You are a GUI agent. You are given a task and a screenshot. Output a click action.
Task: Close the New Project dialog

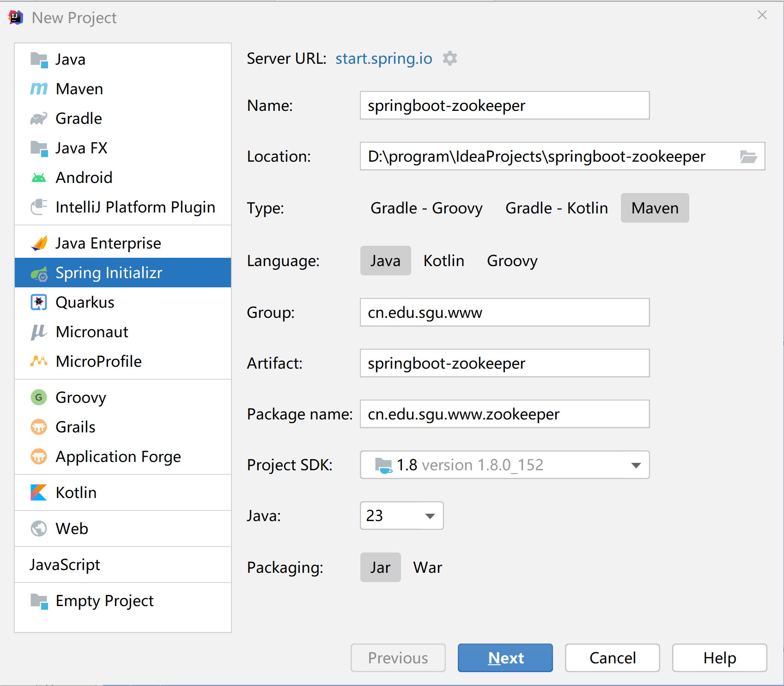click(x=762, y=15)
